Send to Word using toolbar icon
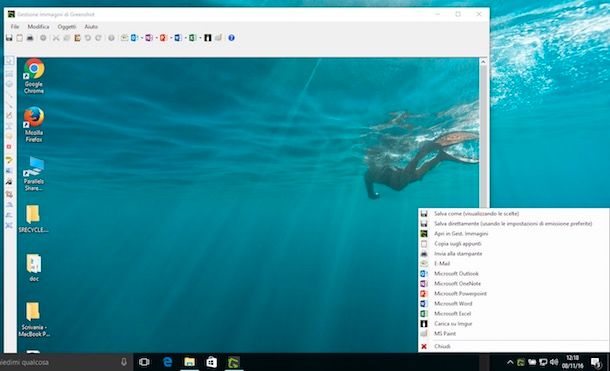Screen dimensions: 610x371 pyautogui.click(x=178, y=38)
